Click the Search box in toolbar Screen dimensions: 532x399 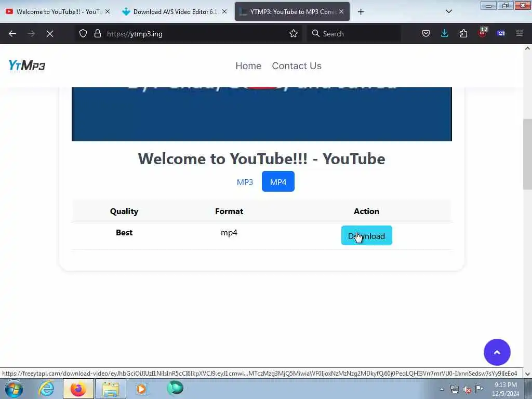point(353,34)
